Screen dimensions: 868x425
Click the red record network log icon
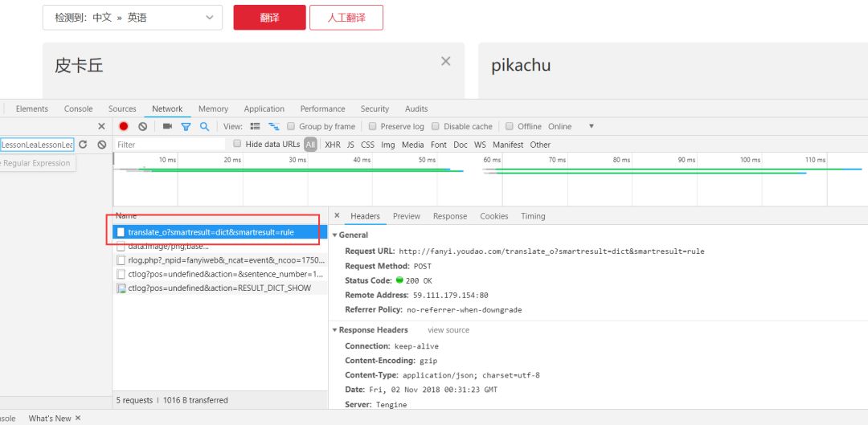click(x=124, y=126)
